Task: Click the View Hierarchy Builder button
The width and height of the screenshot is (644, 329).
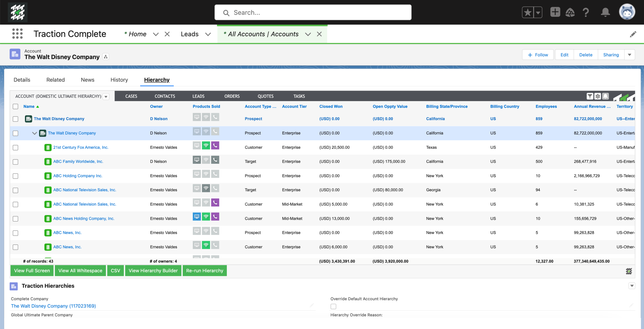Action: (153, 271)
